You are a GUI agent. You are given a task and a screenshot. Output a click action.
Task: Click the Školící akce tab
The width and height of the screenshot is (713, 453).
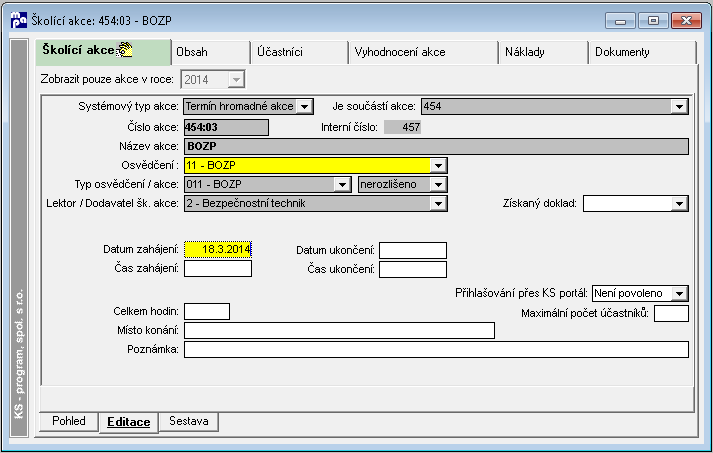(x=103, y=51)
